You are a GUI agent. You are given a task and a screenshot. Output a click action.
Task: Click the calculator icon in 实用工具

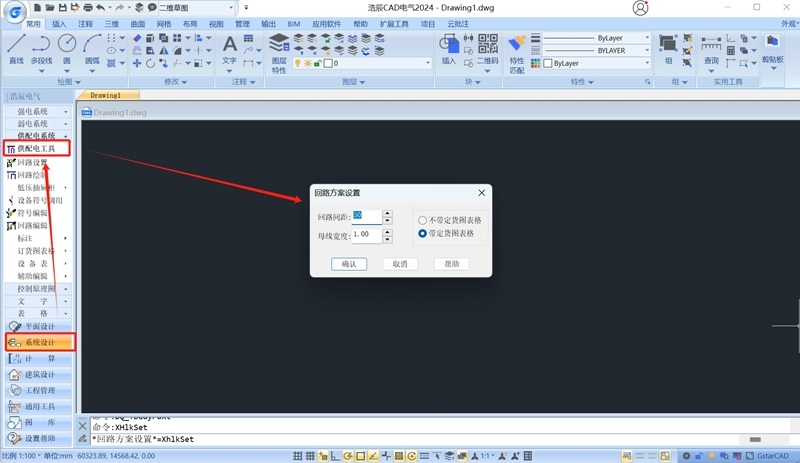(x=731, y=51)
